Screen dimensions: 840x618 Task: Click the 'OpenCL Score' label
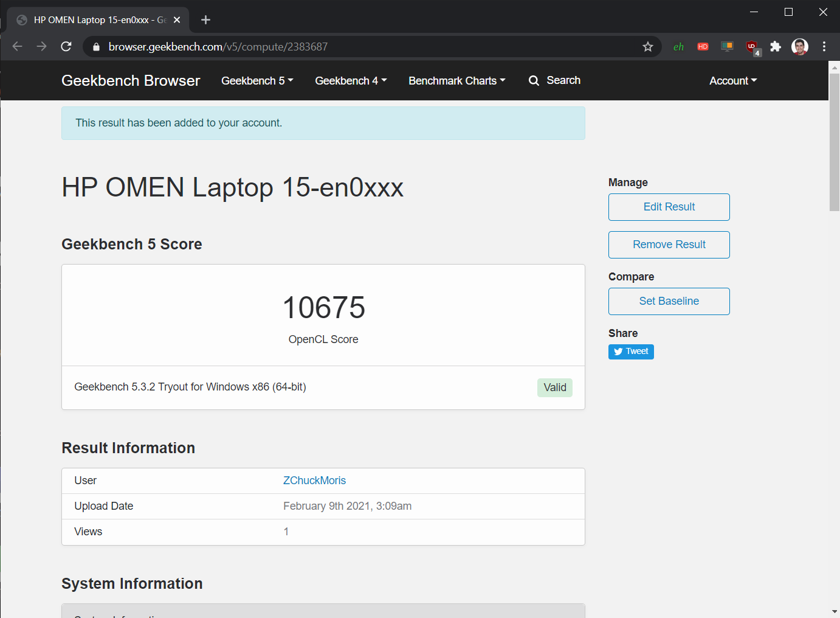pyautogui.click(x=323, y=339)
